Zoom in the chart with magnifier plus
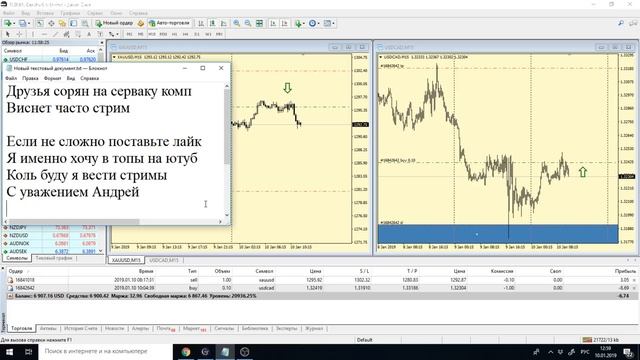This screenshot has width=640, height=360. click(236, 23)
